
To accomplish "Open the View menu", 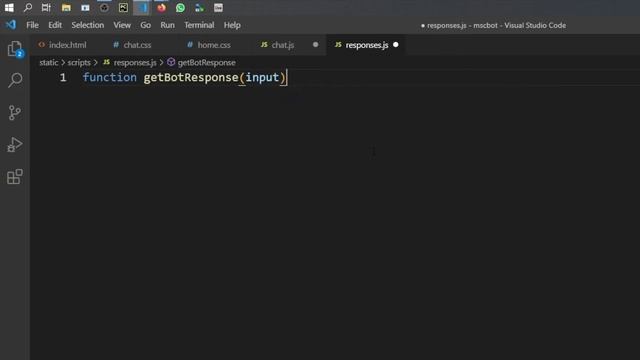I will point(122,25).
